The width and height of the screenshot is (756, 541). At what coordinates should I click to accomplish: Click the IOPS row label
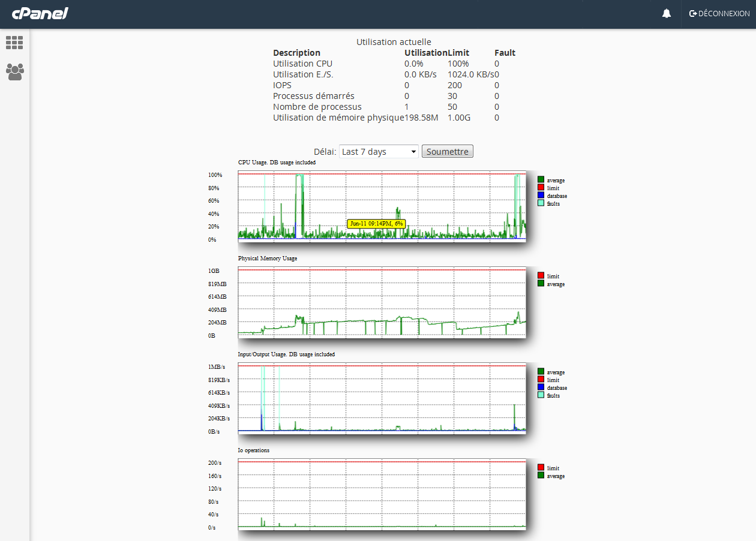282,85
